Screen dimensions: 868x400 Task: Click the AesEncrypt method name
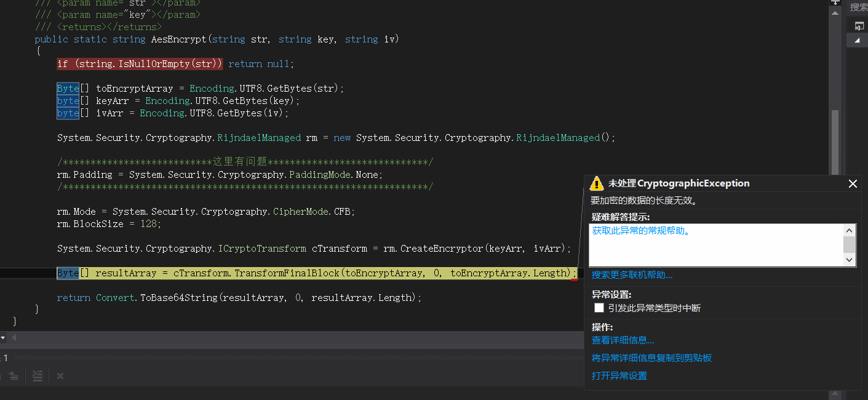tap(179, 39)
